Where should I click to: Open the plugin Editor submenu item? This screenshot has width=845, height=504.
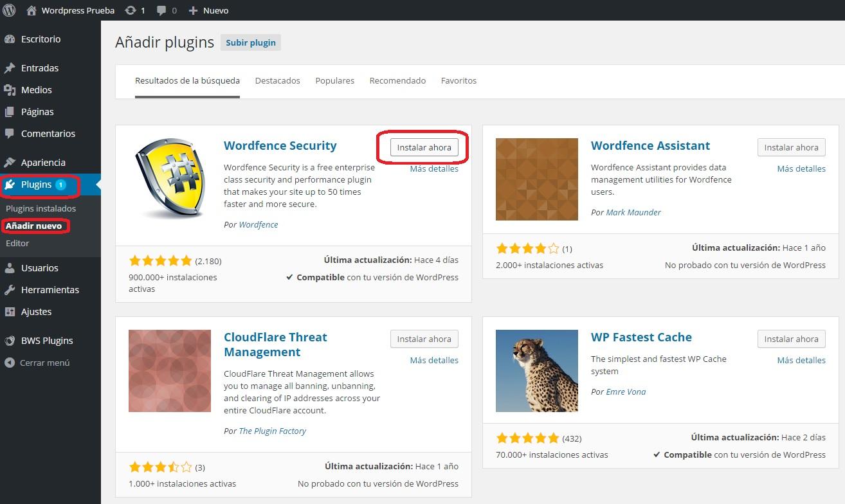[17, 244]
